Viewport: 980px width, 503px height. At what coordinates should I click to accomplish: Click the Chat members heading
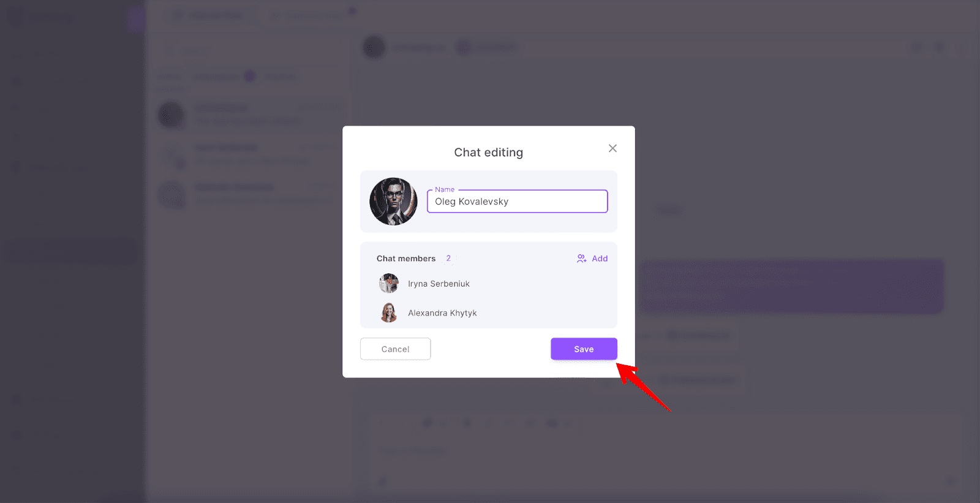(x=406, y=259)
